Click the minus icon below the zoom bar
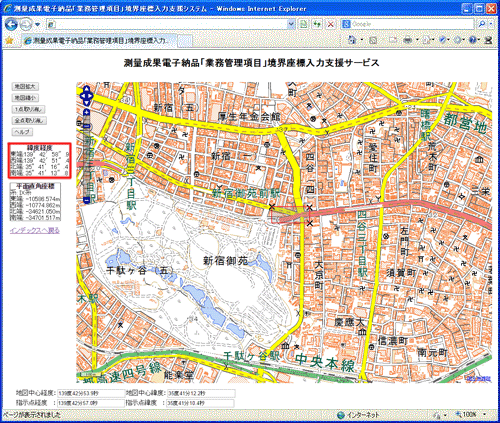The width and height of the screenshot is (500, 423). tap(87, 200)
